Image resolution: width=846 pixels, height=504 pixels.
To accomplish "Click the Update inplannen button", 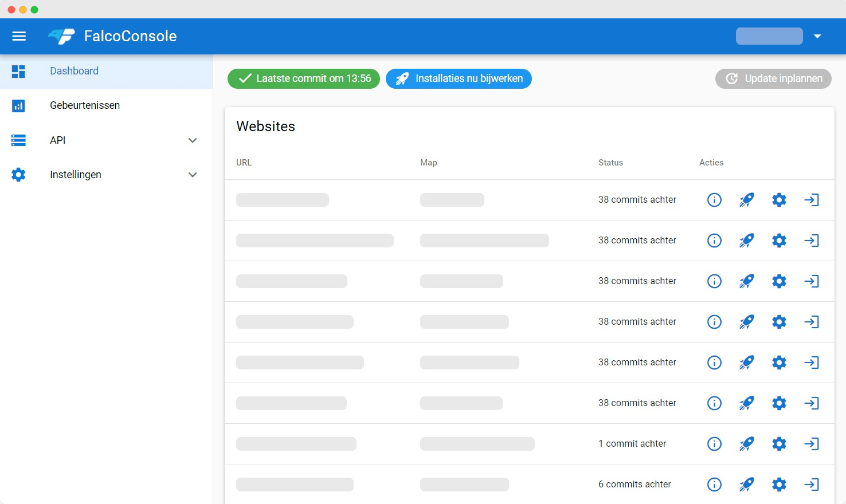I will (x=773, y=78).
